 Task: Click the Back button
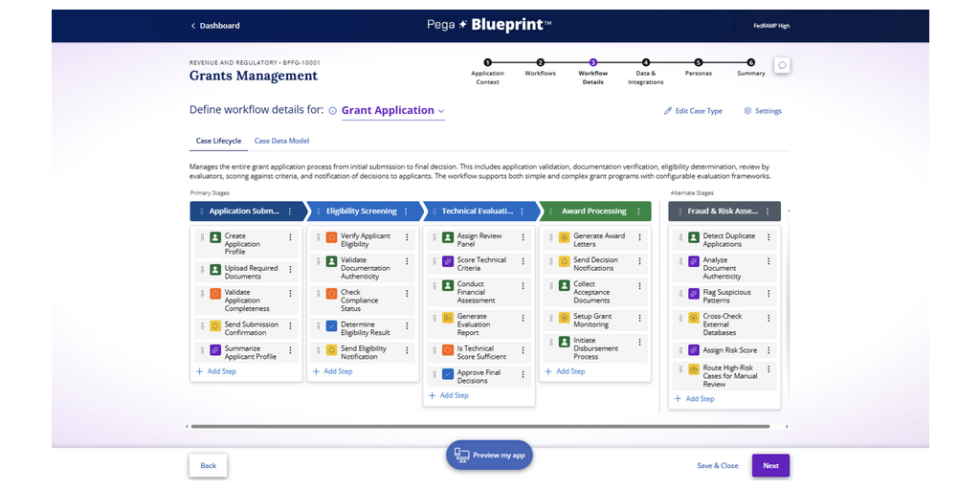[x=208, y=466]
